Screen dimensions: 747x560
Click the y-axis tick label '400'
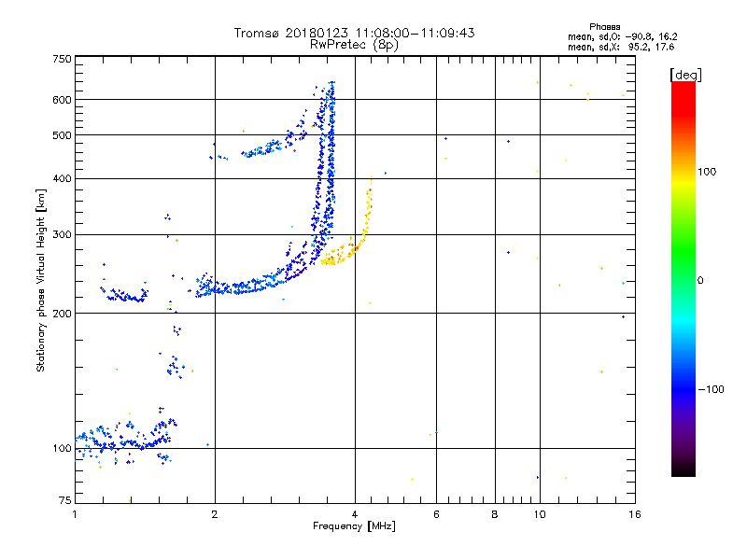(x=62, y=179)
